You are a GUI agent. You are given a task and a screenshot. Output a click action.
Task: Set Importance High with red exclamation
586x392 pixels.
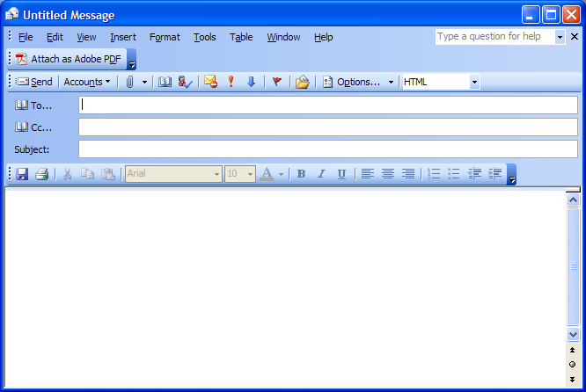coord(231,82)
